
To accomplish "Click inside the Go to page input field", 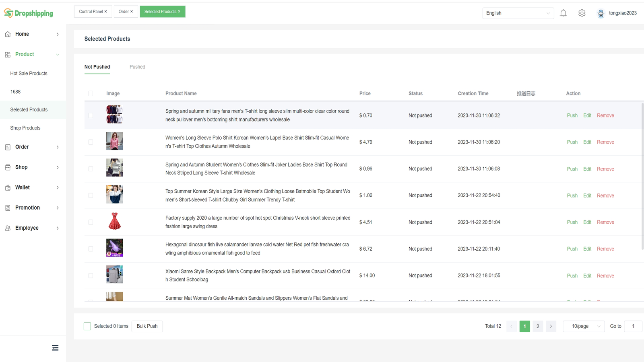I will pos(633,326).
